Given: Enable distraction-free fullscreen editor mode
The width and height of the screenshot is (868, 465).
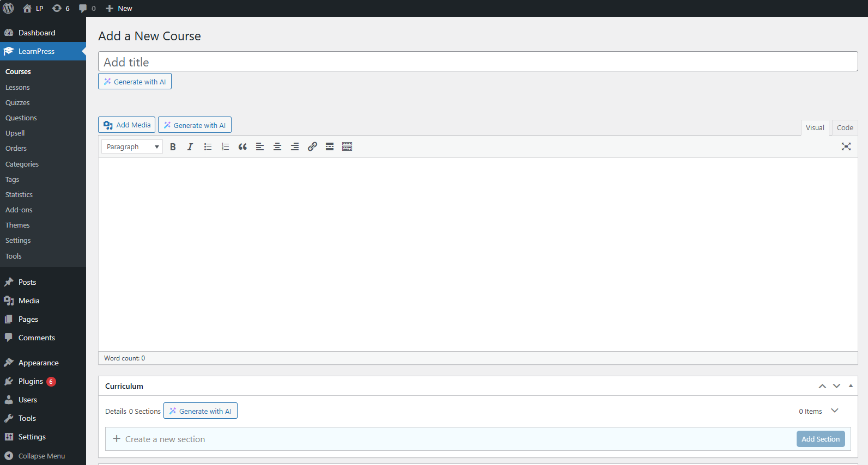Looking at the screenshot, I should point(846,146).
